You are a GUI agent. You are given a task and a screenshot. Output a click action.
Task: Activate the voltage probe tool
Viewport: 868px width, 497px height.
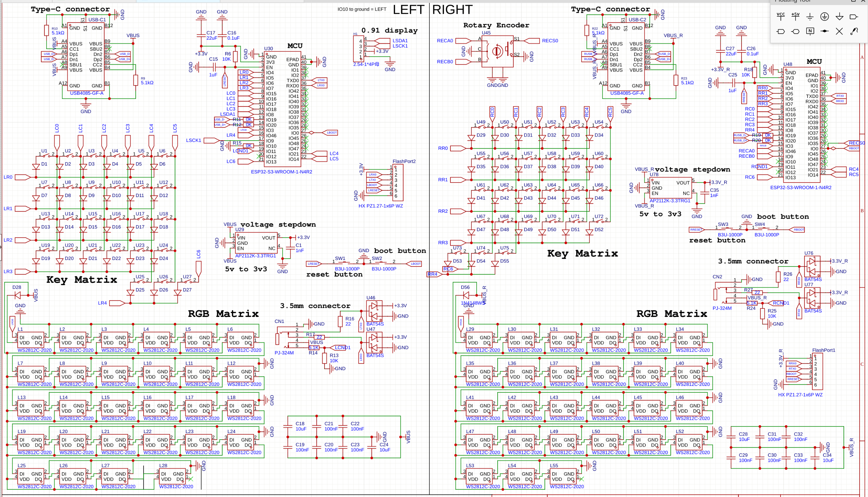(854, 31)
